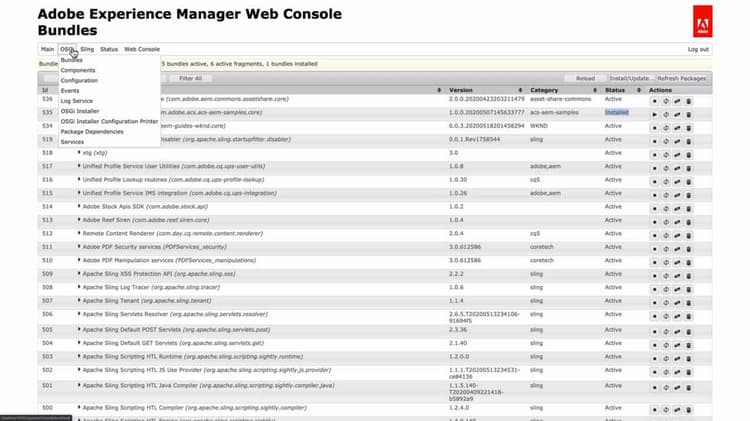Update HTL JS Use Provider bundle 502
The width and height of the screenshot is (750, 421).
point(677,372)
